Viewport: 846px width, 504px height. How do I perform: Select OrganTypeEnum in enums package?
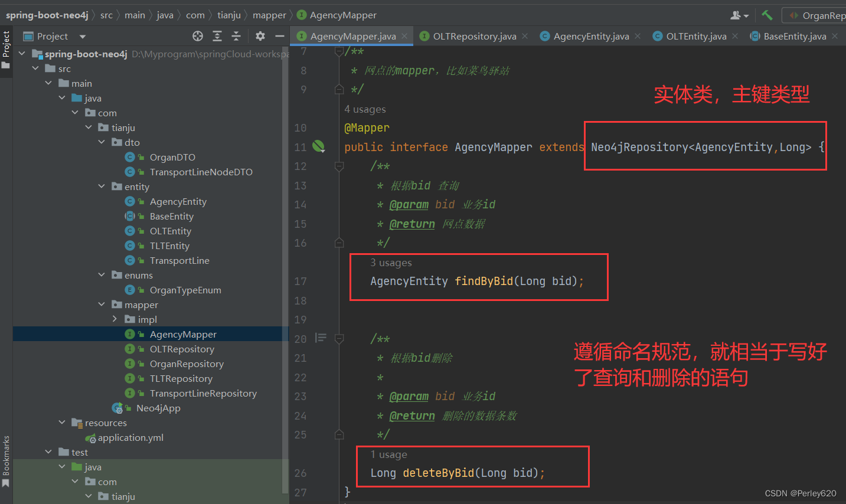[185, 290]
